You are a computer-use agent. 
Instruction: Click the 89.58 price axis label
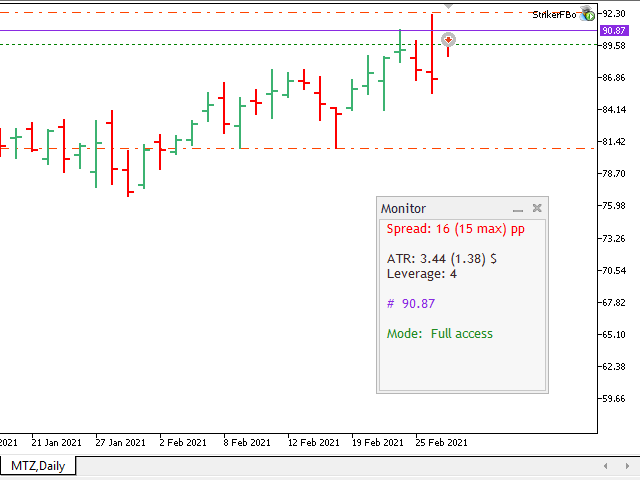(614, 46)
